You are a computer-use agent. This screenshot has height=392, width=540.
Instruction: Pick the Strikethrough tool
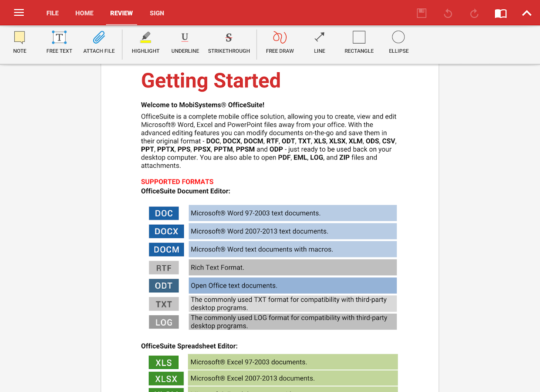tap(229, 42)
